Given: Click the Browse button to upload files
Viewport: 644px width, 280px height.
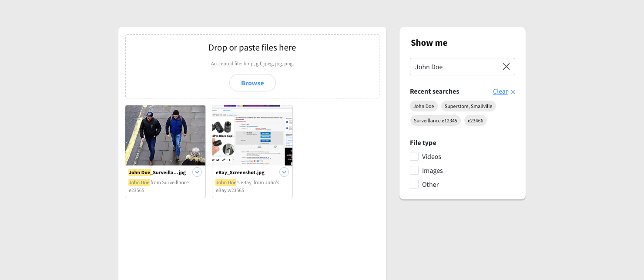Looking at the screenshot, I should click(252, 83).
